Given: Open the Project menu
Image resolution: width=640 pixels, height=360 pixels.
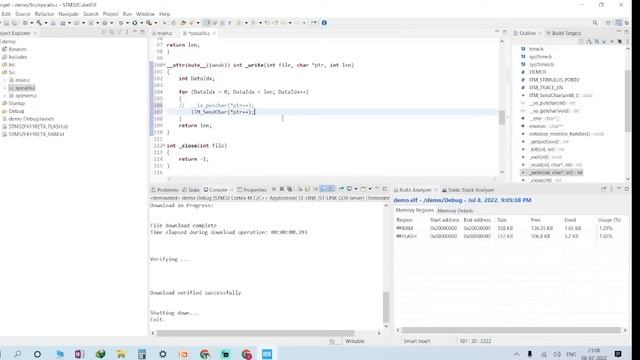Looking at the screenshot, I should pos(110,14).
